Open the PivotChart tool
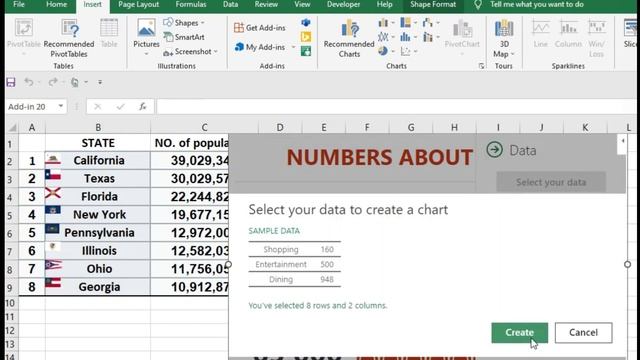This screenshot has height=360, width=640. [462, 37]
